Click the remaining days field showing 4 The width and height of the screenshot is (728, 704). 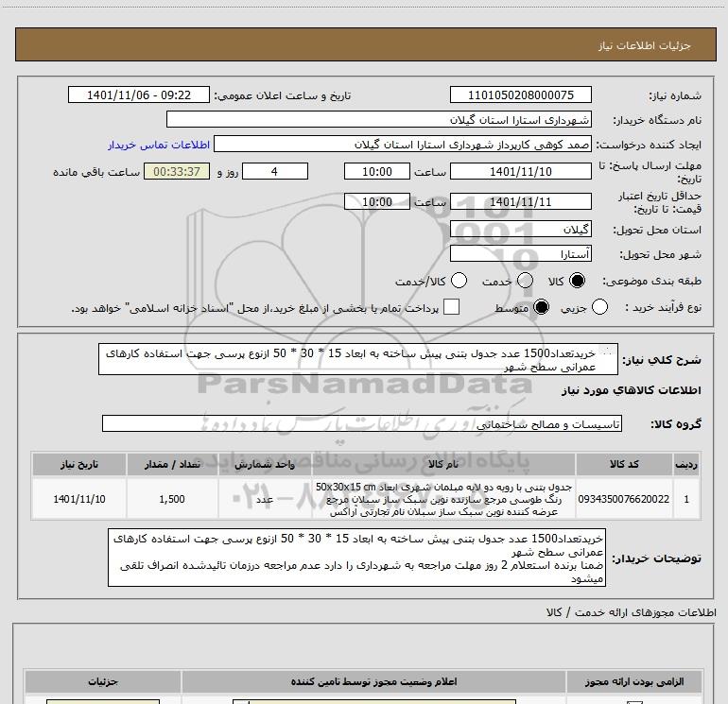[x=275, y=171]
